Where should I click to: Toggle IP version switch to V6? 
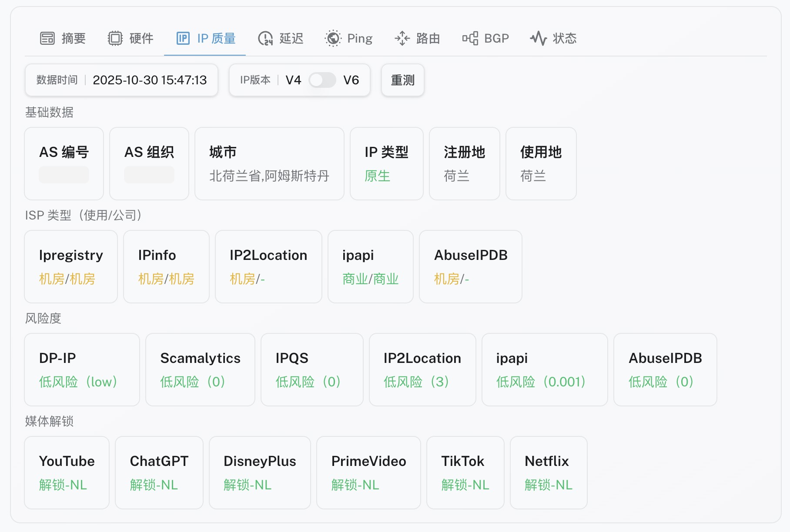322,80
